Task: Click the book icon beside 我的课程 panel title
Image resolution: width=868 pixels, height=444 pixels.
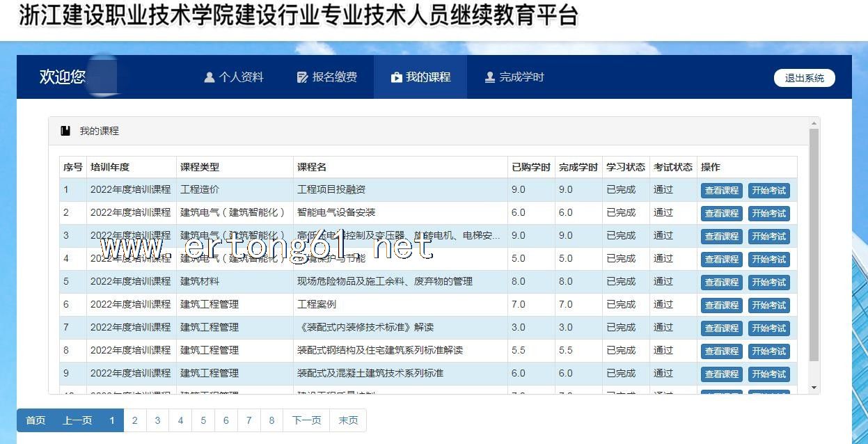Action: click(x=65, y=131)
